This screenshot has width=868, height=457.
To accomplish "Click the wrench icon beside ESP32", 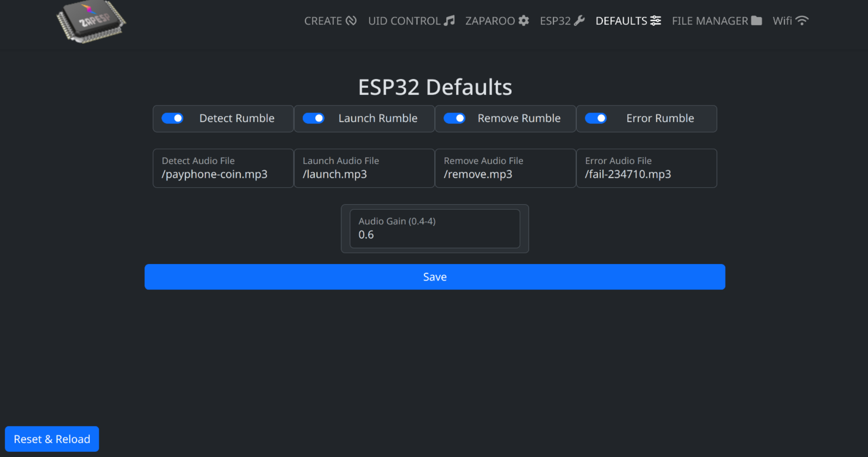I will [580, 21].
